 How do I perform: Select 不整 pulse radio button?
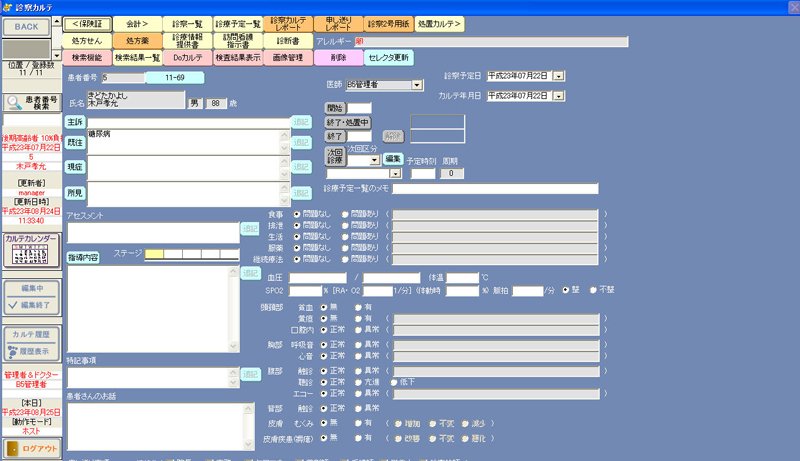coord(593,290)
